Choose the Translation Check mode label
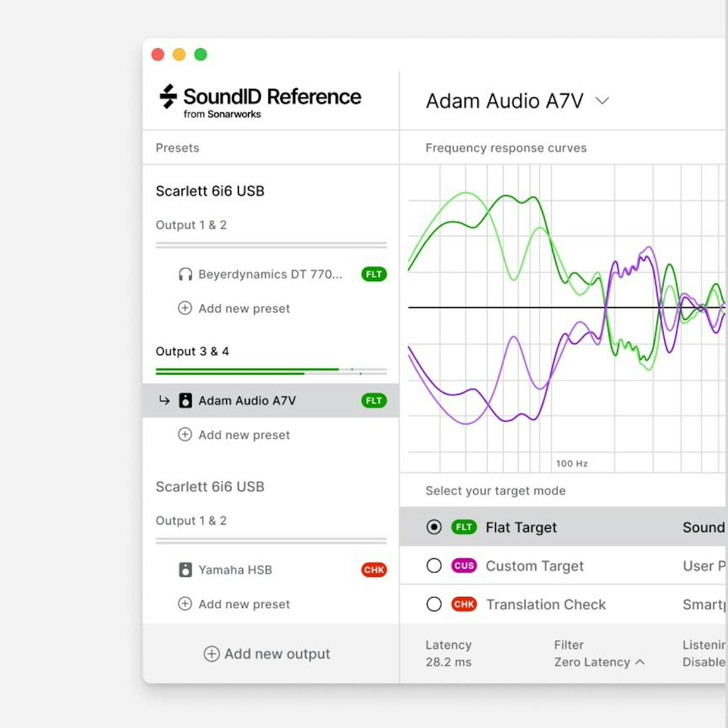The image size is (728, 728). tap(546, 604)
